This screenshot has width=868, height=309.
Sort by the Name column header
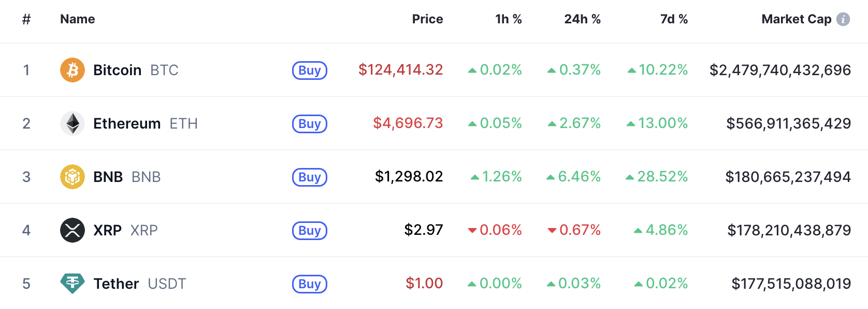[78, 19]
